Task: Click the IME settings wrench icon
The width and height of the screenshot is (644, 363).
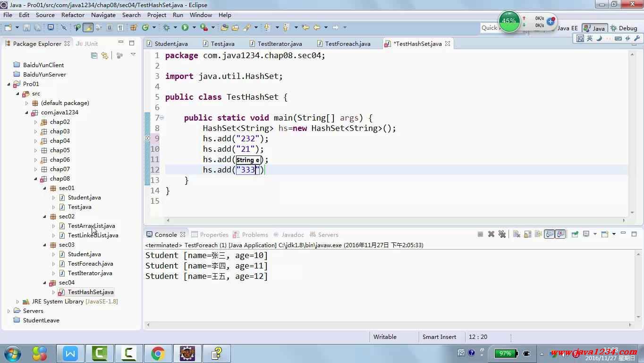Action: pos(637,38)
